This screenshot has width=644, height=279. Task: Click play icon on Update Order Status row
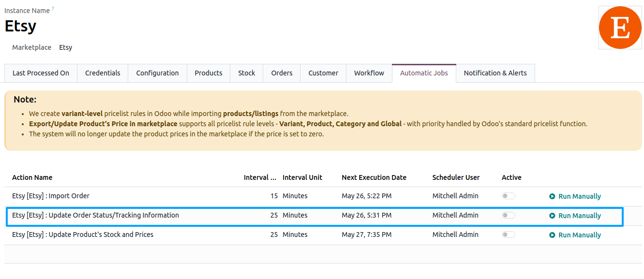(x=552, y=216)
